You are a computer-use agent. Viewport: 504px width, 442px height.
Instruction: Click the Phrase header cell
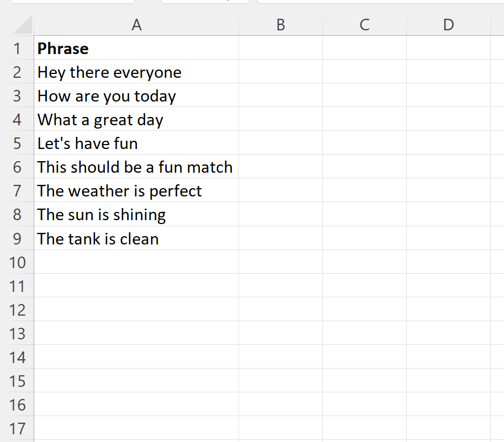tap(136, 48)
